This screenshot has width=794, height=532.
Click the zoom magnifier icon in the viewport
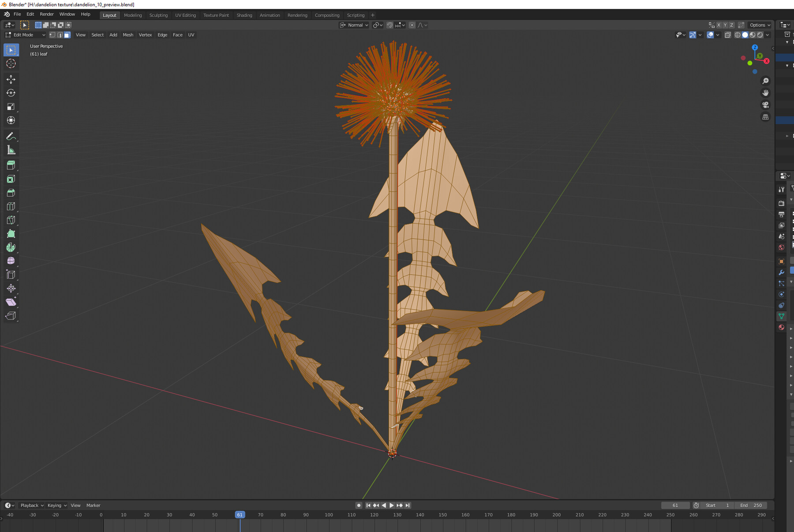coord(766,81)
